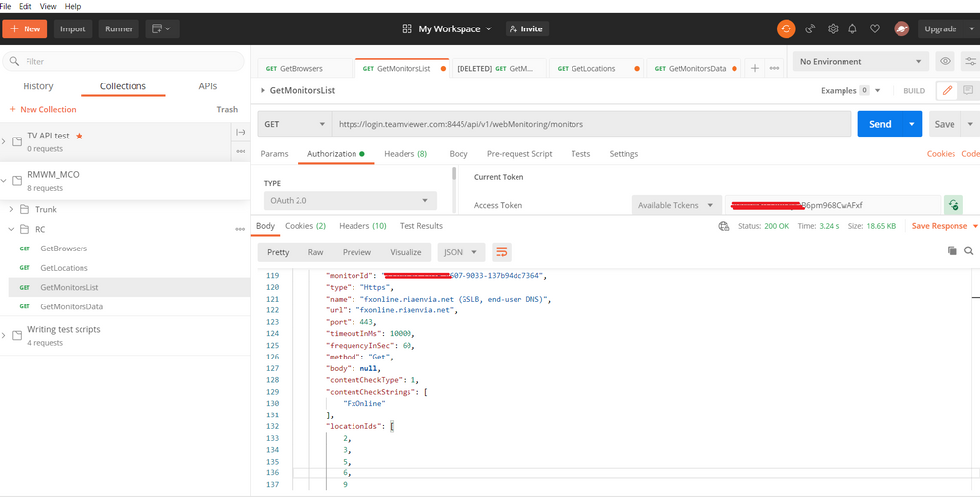Switch to the DELETED GetM... request tab
Image resolution: width=980 pixels, height=497 pixels.
(x=498, y=68)
